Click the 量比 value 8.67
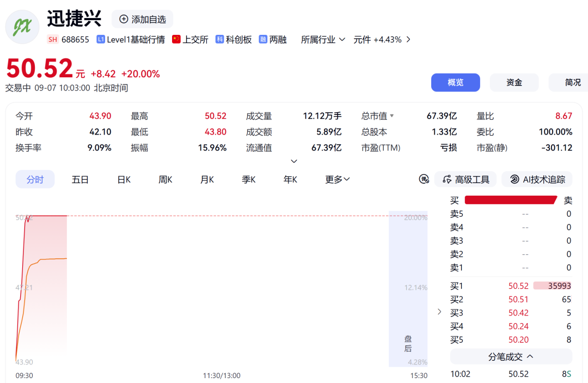Image resolution: width=588 pixels, height=383 pixels. (563, 116)
